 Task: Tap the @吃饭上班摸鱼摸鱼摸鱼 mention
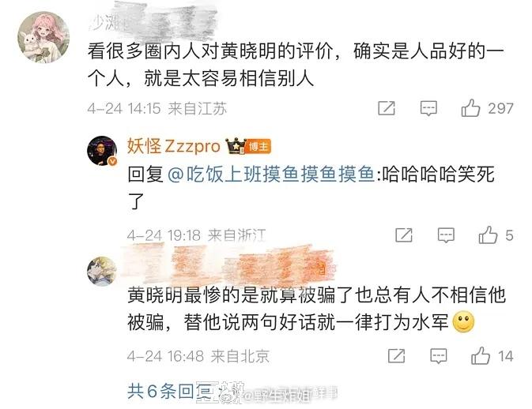tap(271, 174)
